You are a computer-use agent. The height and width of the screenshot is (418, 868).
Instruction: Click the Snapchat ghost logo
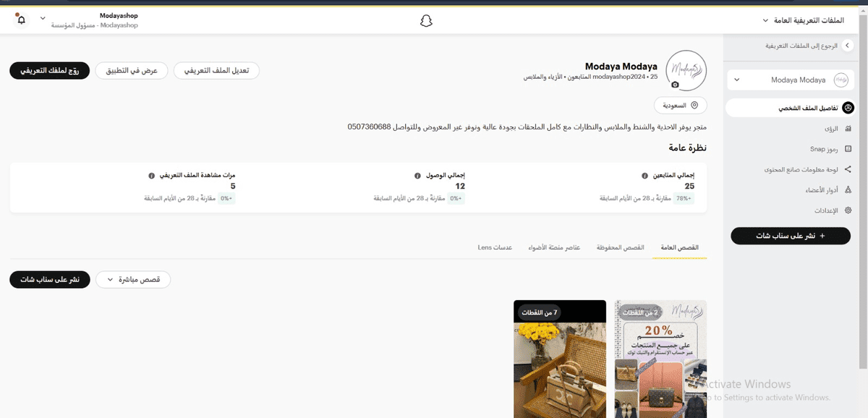coord(426,21)
